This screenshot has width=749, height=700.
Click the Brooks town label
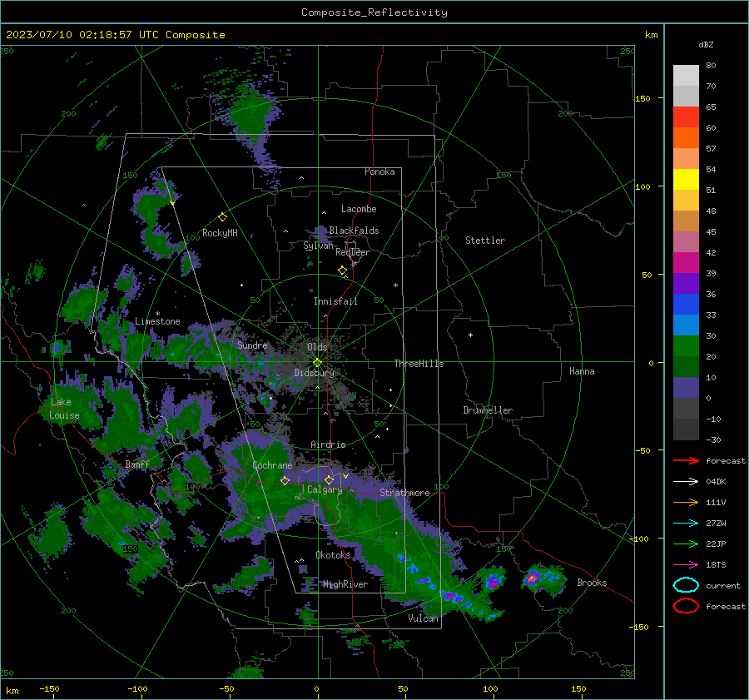tap(592, 583)
